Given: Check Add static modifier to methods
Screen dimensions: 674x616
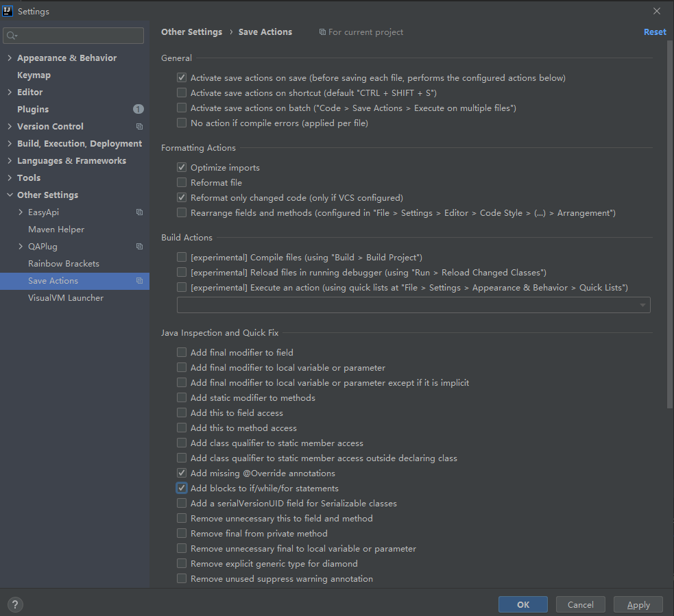Looking at the screenshot, I should [x=182, y=398].
